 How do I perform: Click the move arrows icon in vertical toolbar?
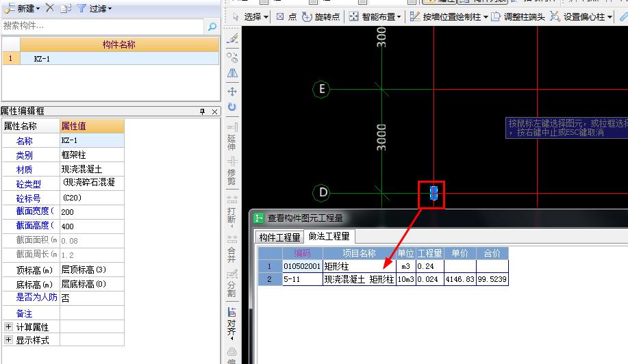point(232,92)
